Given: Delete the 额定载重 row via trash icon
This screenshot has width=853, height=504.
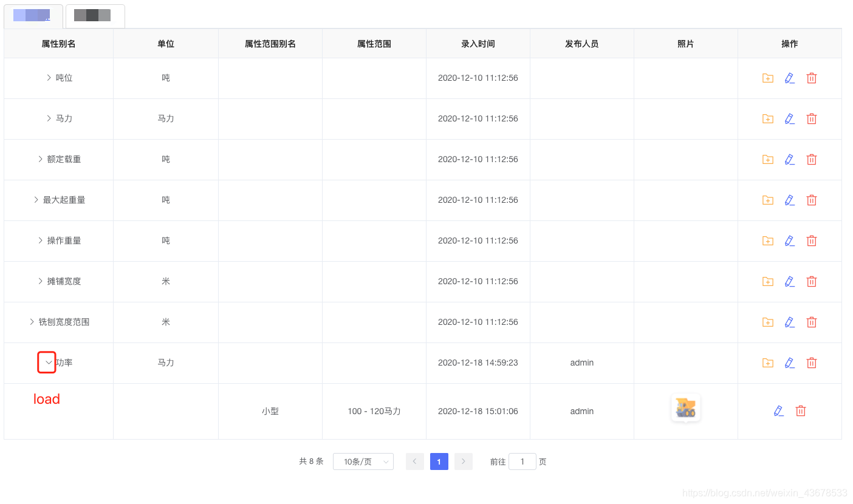Looking at the screenshot, I should (x=812, y=159).
